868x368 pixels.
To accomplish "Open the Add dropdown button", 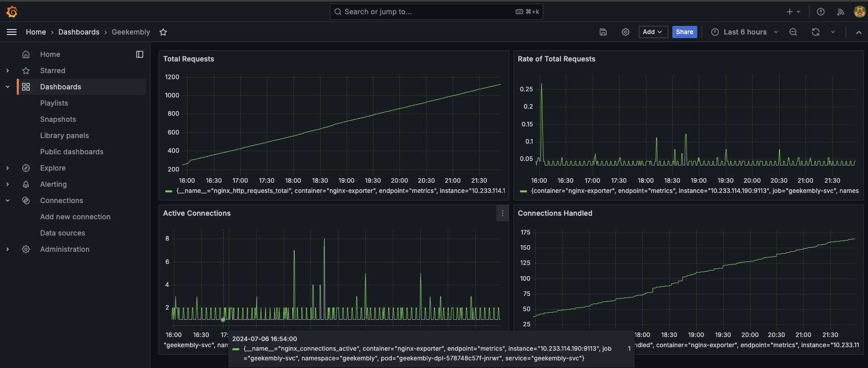I will click(x=653, y=32).
